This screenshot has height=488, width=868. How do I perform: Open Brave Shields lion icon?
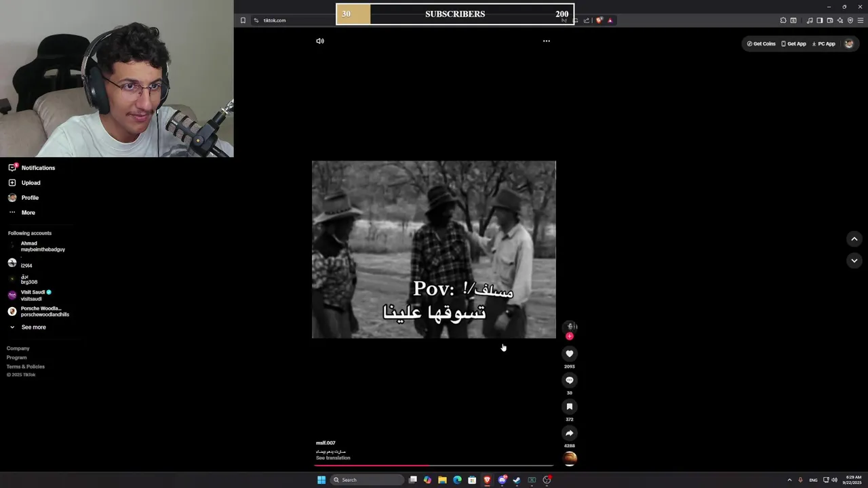click(x=599, y=20)
